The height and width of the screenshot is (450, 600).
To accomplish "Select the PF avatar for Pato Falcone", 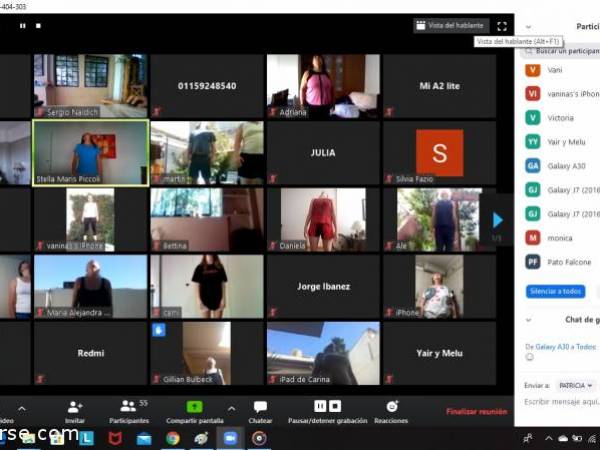I will tap(532, 262).
